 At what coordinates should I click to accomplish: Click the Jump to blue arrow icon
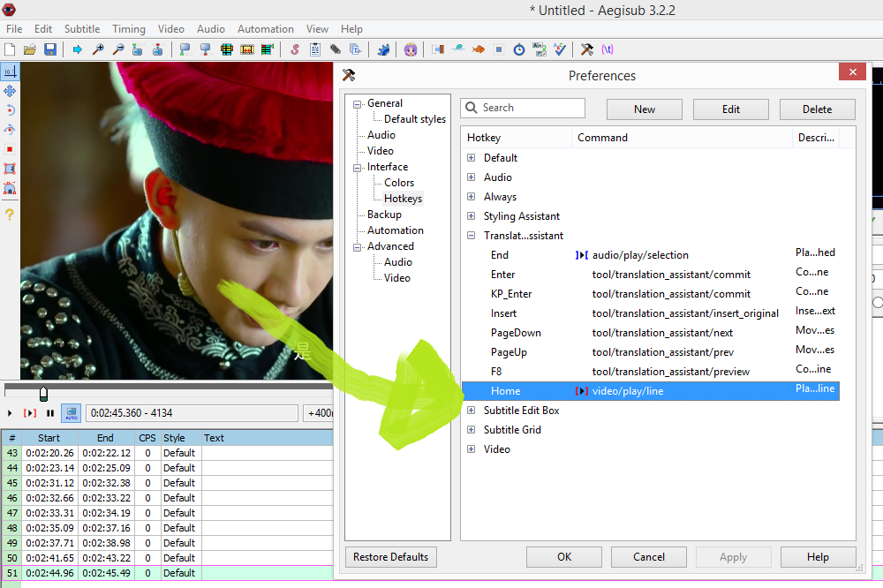[77, 49]
